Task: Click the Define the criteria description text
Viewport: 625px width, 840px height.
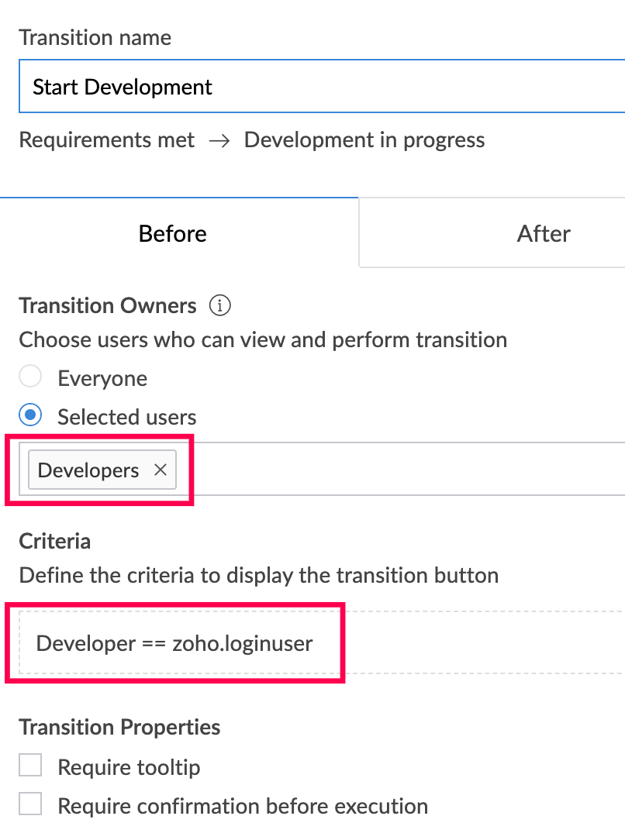Action: coord(258,576)
